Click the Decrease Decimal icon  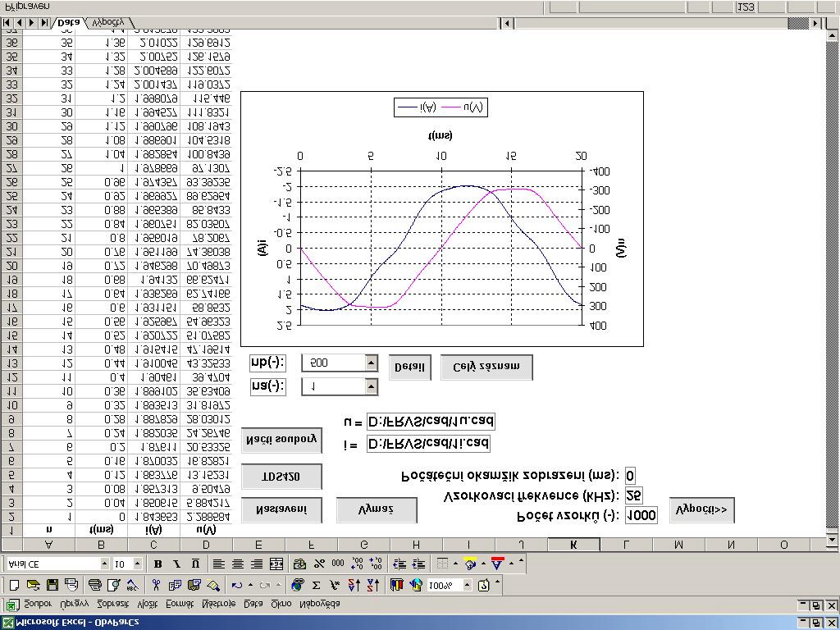pyautogui.click(x=376, y=564)
